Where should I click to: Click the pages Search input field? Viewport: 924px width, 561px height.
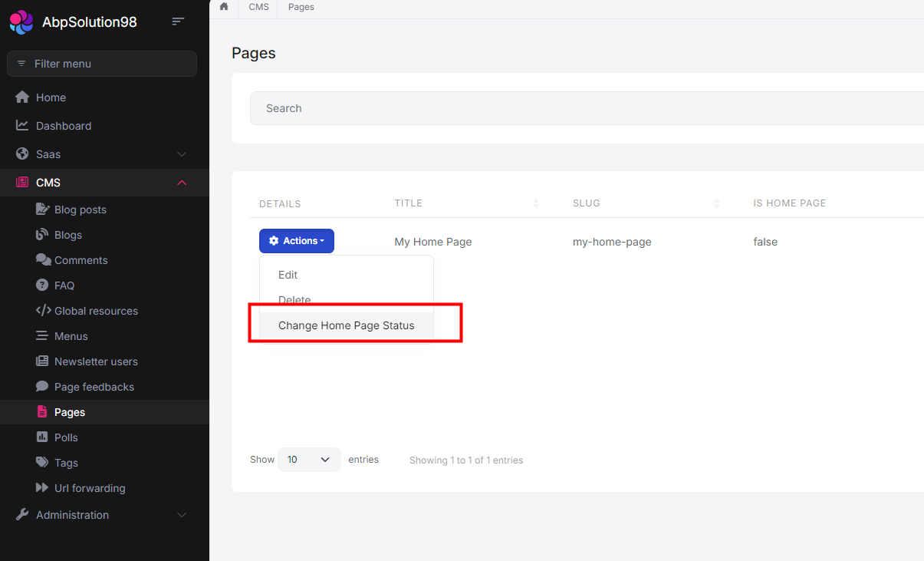(583, 108)
